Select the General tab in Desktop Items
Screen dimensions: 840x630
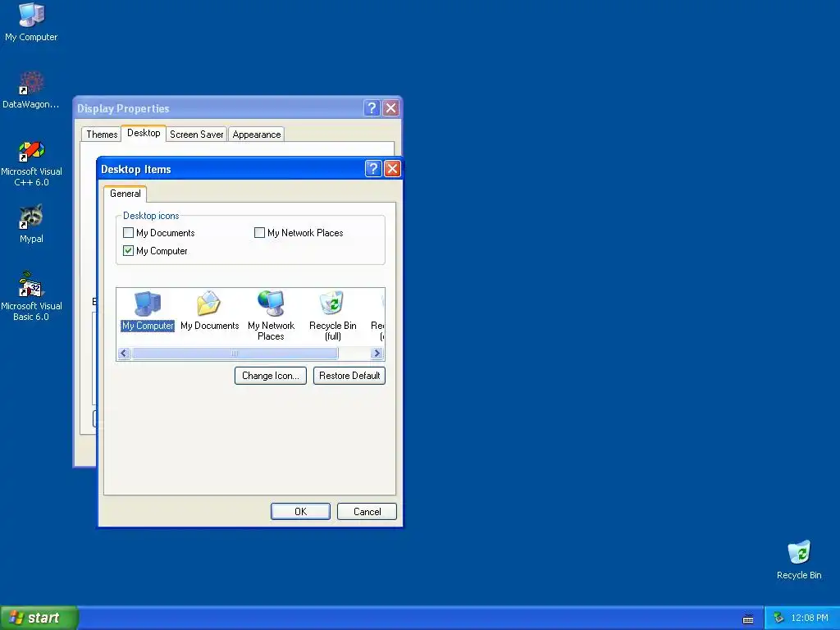pyautogui.click(x=126, y=194)
